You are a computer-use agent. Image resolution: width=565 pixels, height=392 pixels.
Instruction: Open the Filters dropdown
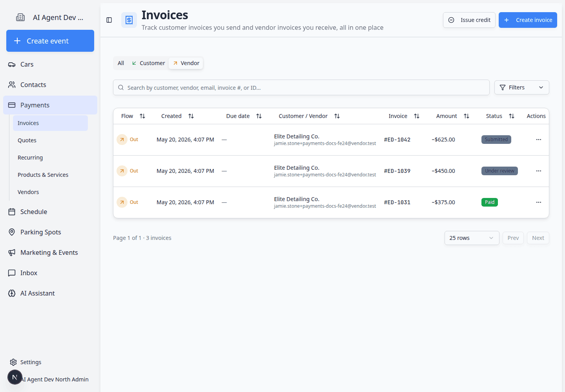522,87
